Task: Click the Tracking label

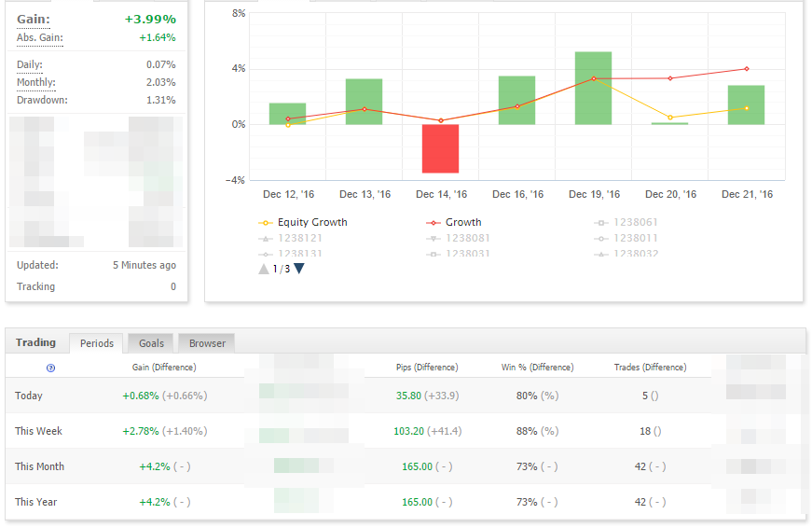Action: pos(35,286)
